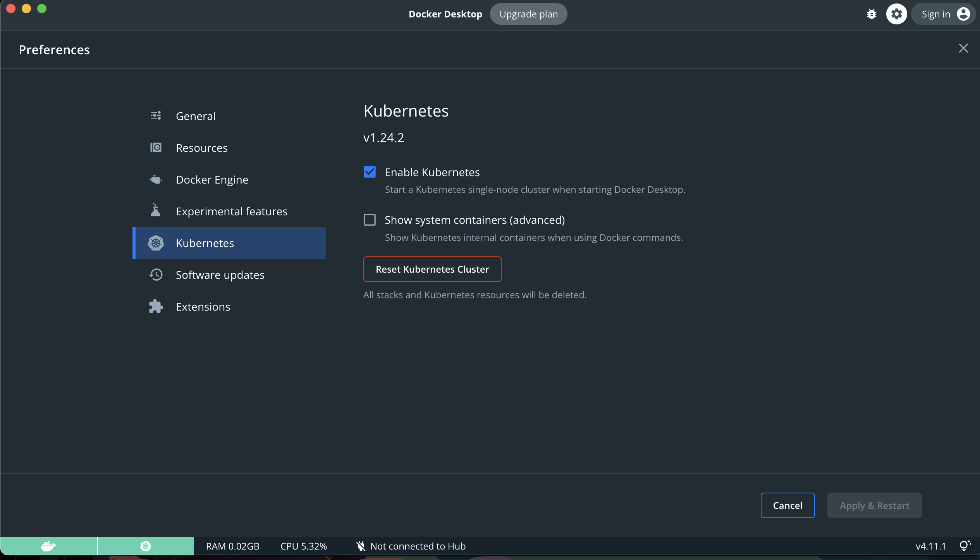Click the Preferences title text
This screenshot has height=560, width=980.
(54, 50)
